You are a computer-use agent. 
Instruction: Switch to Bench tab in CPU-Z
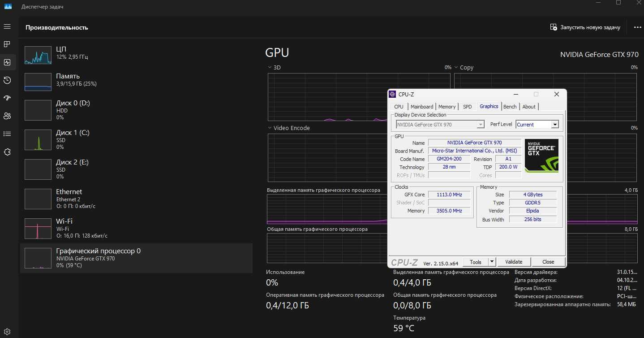510,107
